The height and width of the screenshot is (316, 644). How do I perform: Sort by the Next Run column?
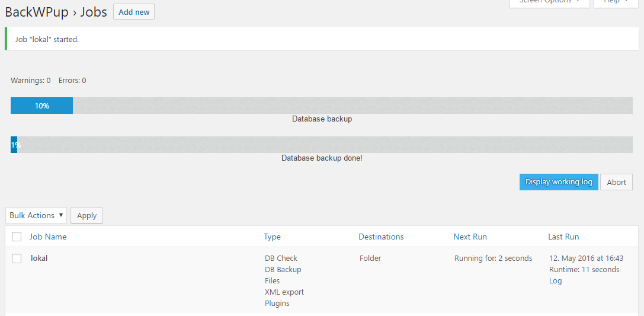tap(470, 237)
